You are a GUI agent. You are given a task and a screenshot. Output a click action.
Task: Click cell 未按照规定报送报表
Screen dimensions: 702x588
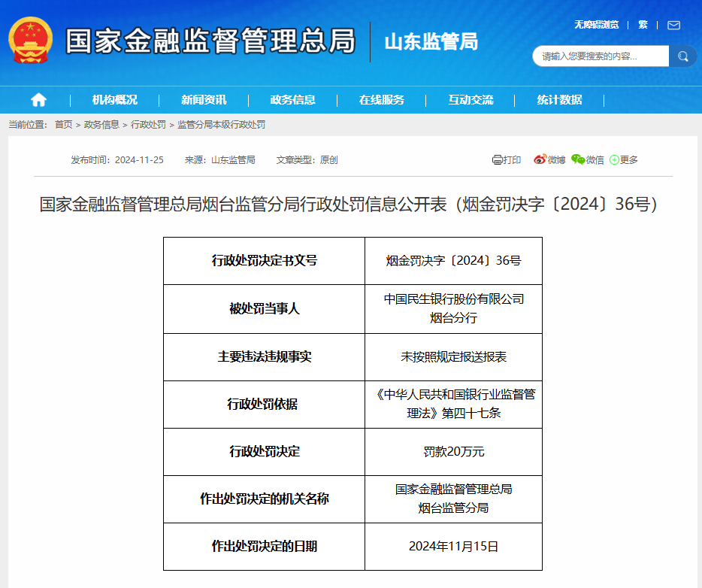pos(453,357)
